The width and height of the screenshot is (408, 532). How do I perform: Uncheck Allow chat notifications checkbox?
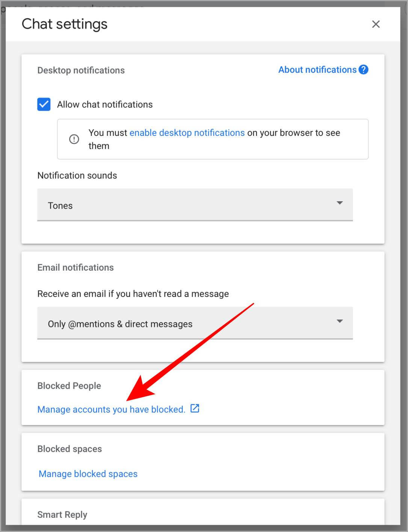(x=44, y=104)
